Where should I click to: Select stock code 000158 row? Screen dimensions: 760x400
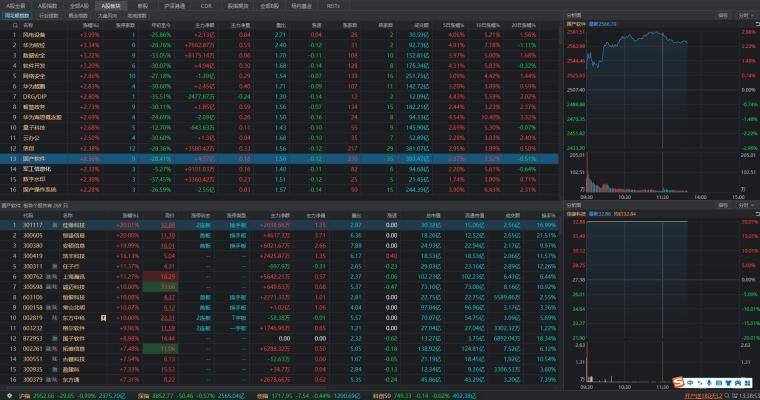tap(279, 307)
